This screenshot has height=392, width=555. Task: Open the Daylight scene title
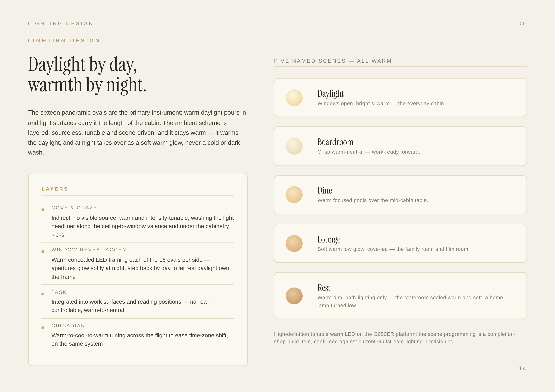(x=330, y=94)
